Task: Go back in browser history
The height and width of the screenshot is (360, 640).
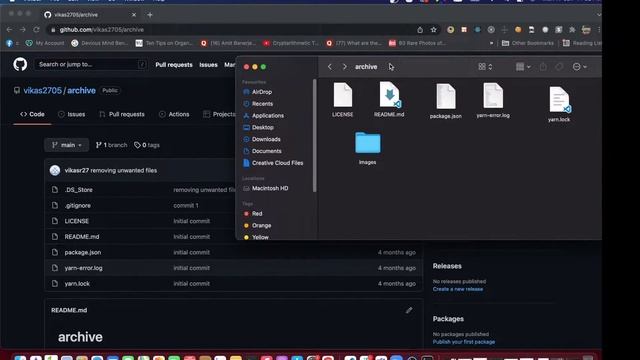Action: 9,29
